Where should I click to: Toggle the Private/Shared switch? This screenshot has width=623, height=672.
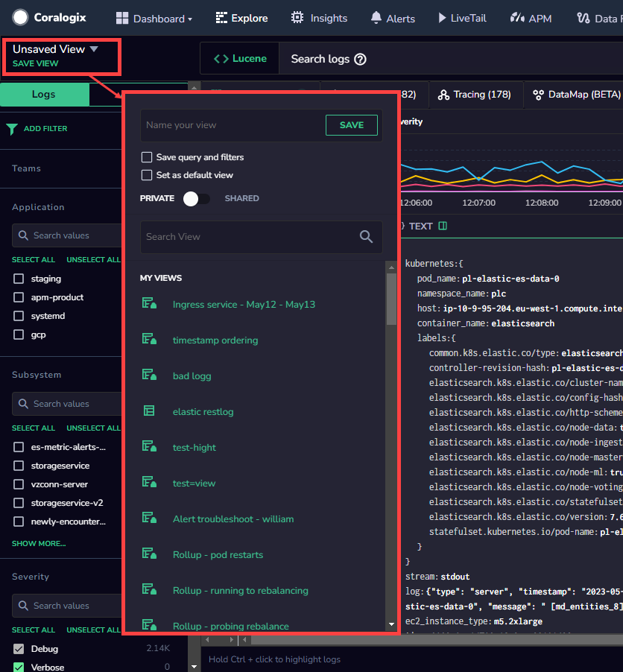pyautogui.click(x=197, y=199)
